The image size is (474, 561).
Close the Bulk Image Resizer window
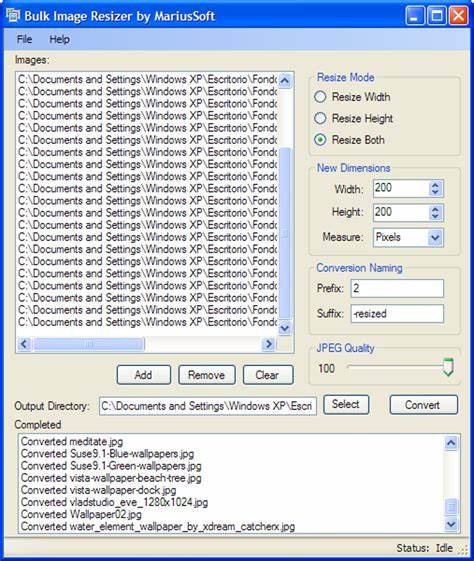tap(458, 16)
